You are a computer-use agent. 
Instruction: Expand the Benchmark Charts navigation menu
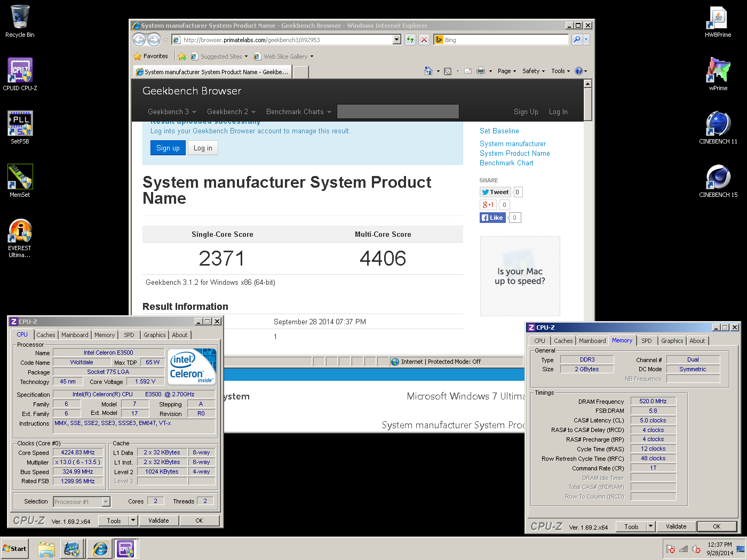point(299,111)
